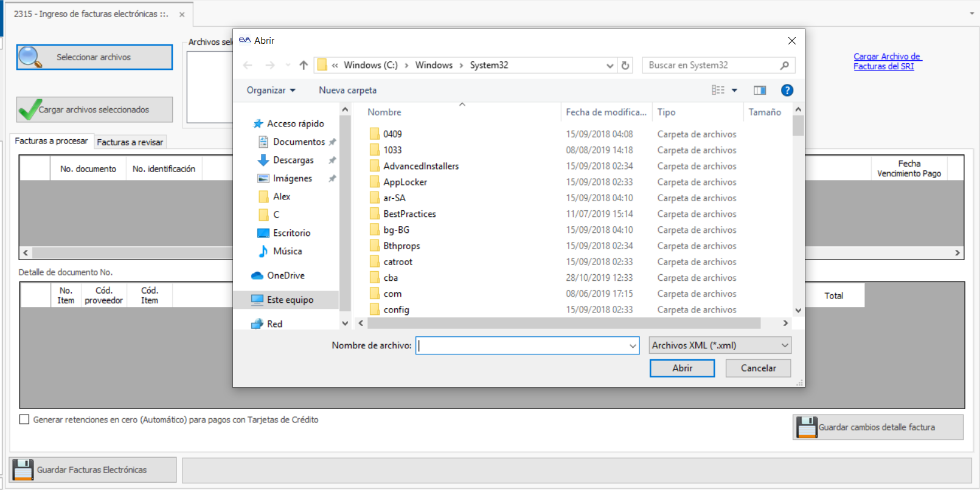Click the facturas grid right scroll arrow

coord(957,253)
